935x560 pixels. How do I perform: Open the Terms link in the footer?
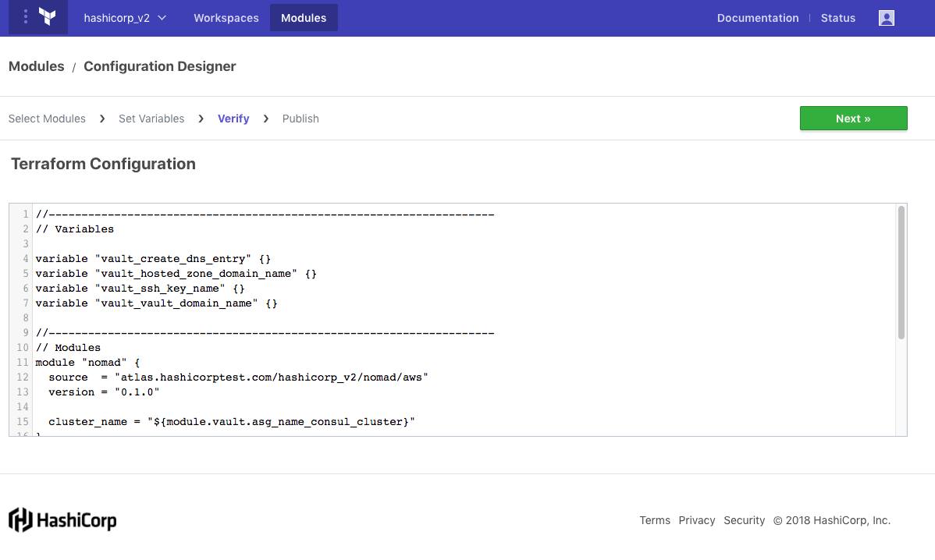coord(655,520)
